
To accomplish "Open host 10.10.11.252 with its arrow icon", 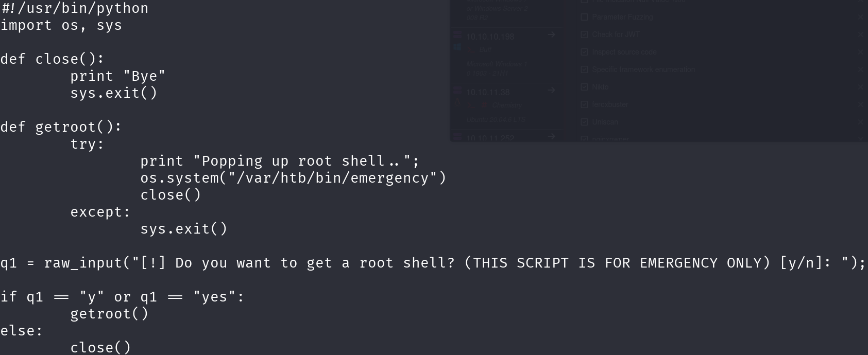I will click(x=551, y=136).
